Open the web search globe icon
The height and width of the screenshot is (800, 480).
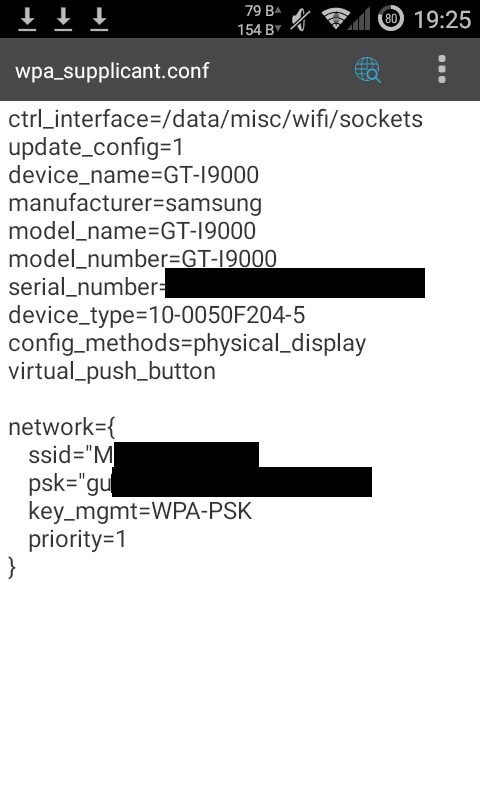click(x=367, y=70)
